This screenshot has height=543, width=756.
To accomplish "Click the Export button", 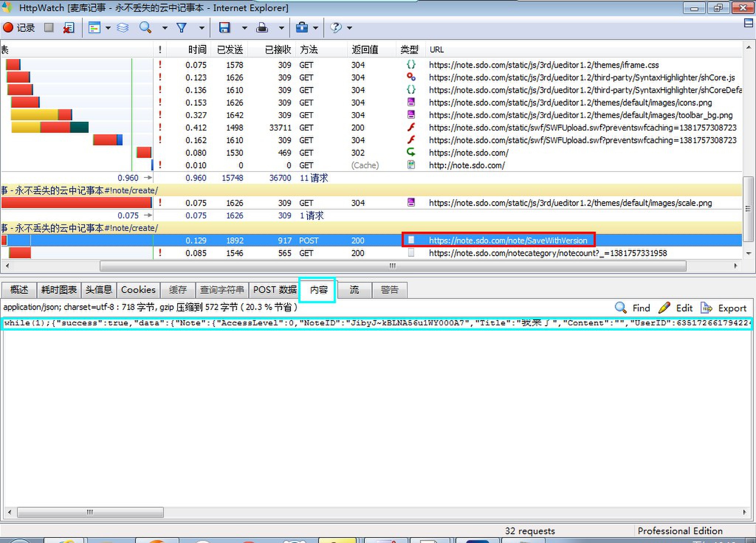I will coord(724,308).
